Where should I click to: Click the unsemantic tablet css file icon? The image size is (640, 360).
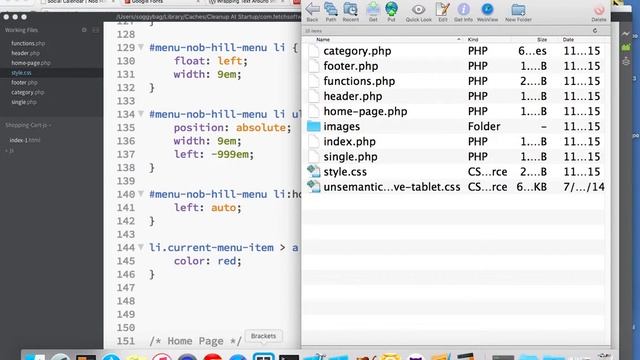point(313,187)
